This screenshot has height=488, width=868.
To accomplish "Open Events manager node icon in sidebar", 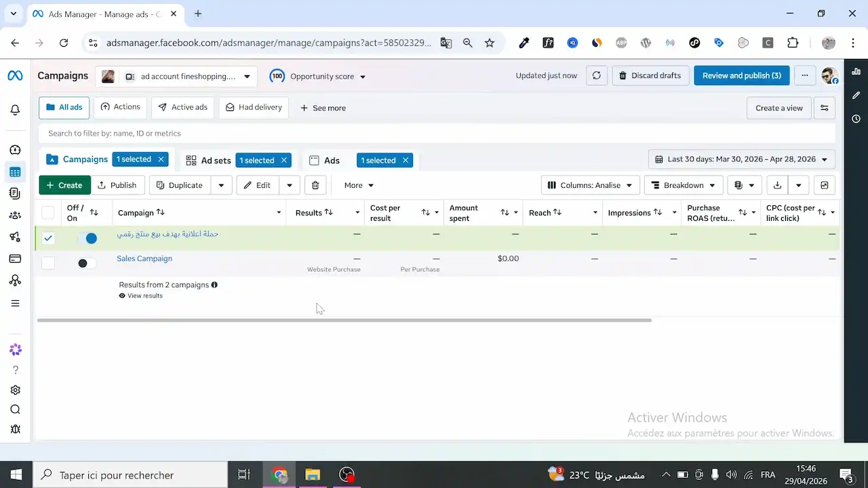I will [15, 281].
